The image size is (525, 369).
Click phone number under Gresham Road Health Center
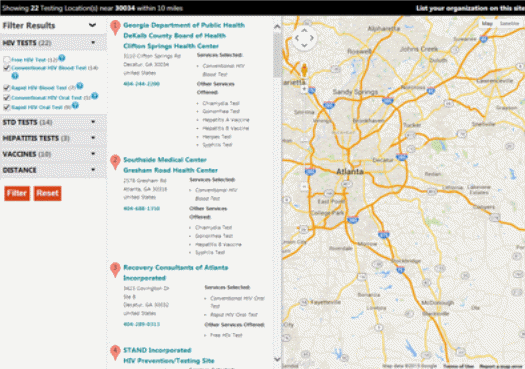(x=141, y=208)
